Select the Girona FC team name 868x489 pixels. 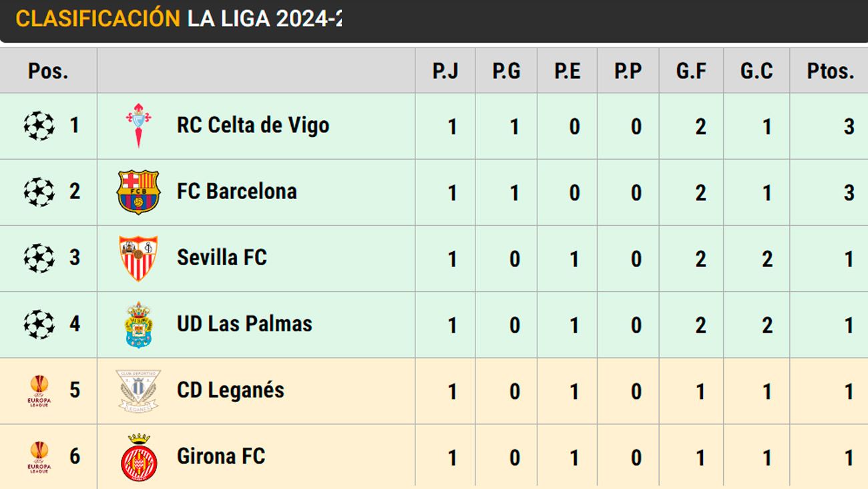click(220, 457)
